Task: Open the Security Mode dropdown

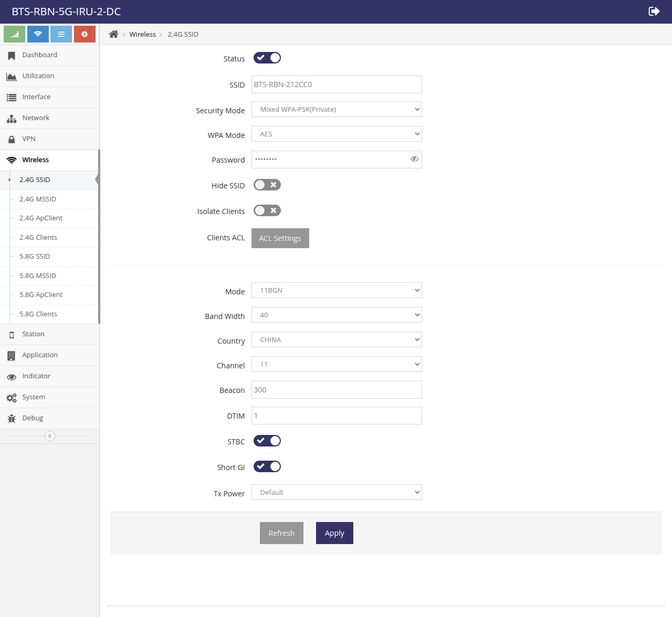Action: pos(337,109)
